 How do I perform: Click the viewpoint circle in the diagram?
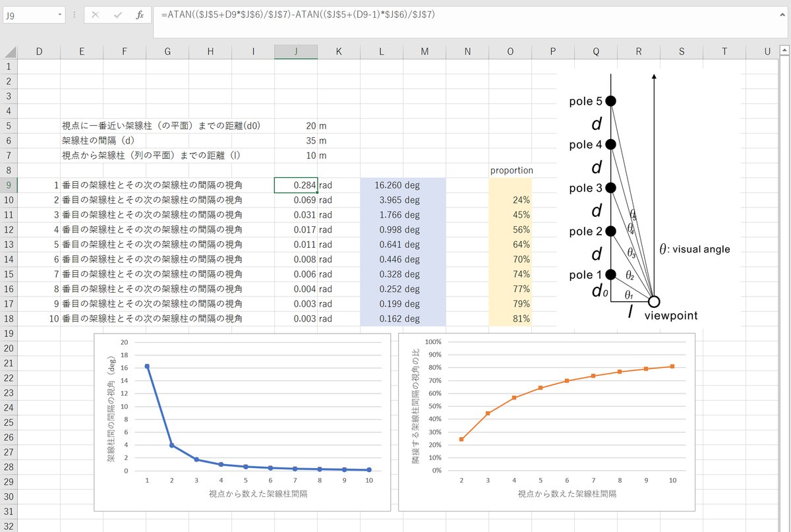point(654,301)
